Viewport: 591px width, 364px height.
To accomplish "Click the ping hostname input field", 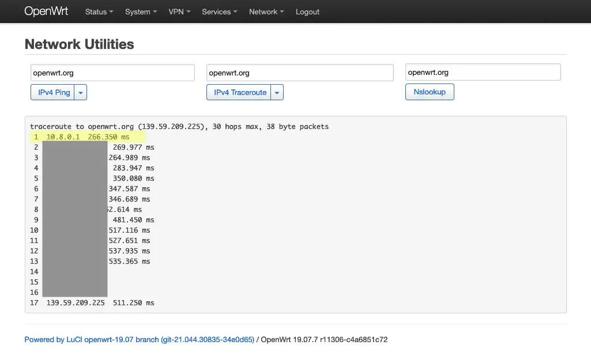I will click(112, 72).
